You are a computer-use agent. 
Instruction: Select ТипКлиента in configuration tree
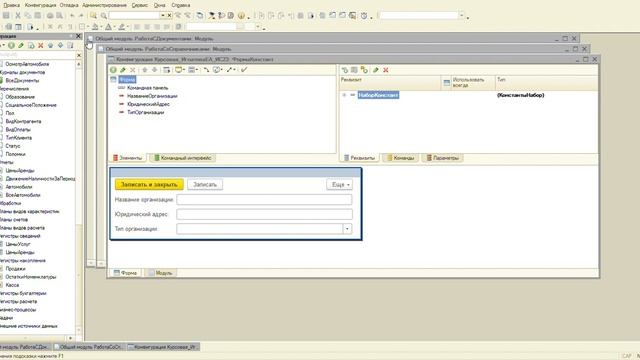tap(18, 138)
